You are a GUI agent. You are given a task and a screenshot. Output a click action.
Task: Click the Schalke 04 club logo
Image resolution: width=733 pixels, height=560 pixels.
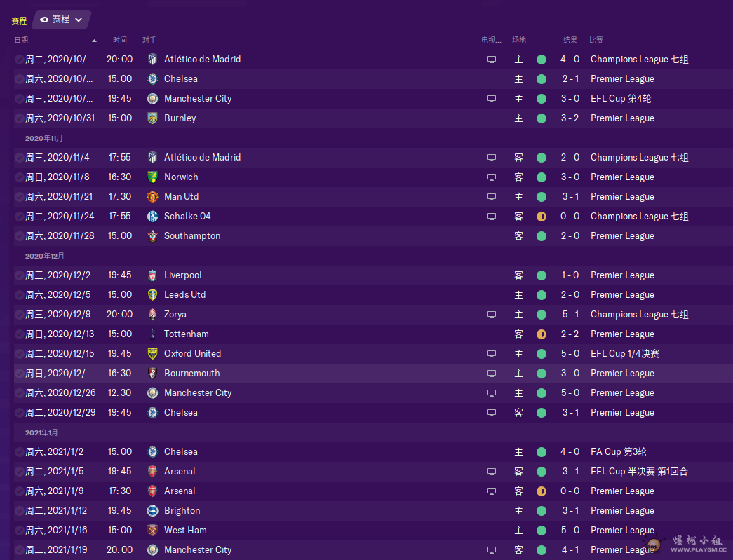(152, 217)
